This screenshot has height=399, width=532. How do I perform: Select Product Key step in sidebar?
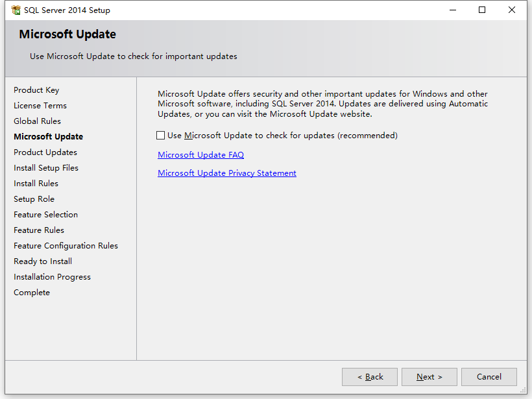pos(36,90)
